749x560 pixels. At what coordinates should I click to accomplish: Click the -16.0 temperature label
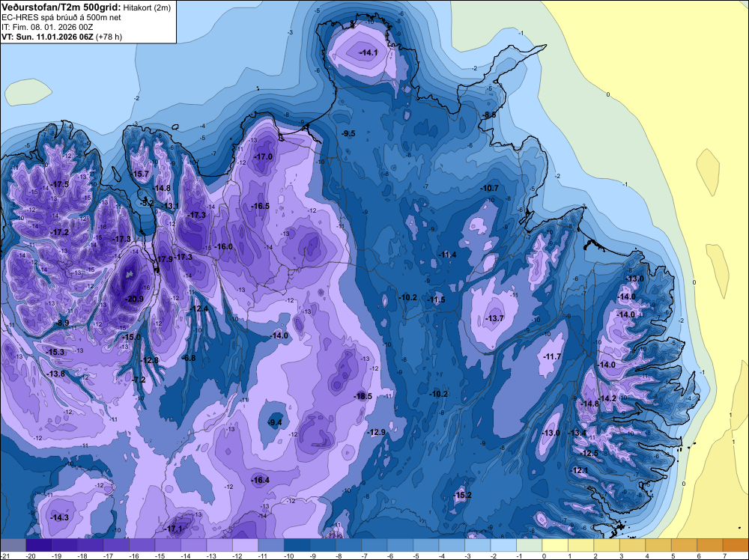[x=223, y=246]
